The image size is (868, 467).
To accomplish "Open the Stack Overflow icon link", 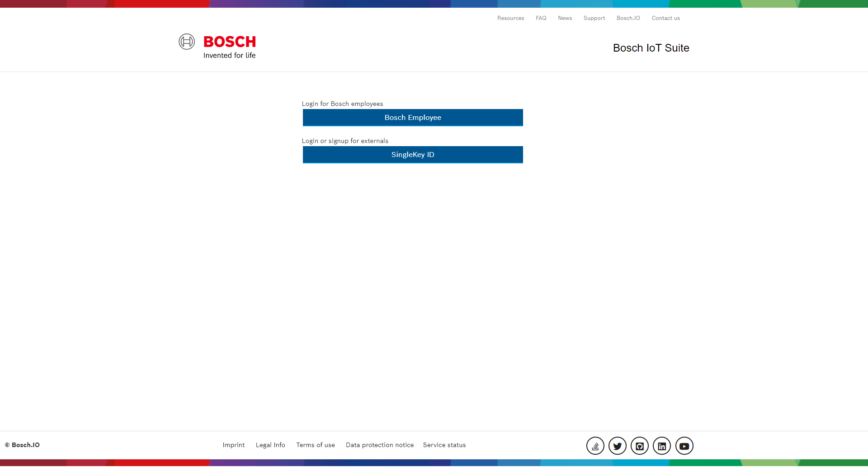I will tap(595, 446).
